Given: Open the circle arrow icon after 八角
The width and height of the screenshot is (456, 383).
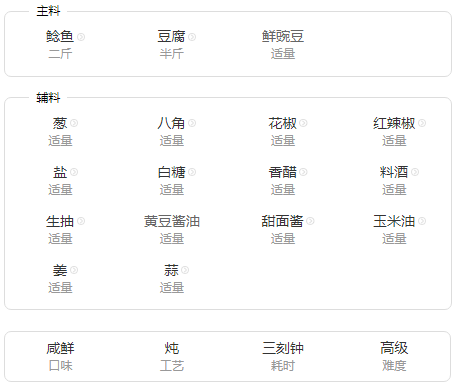Looking at the screenshot, I should coord(192,123).
